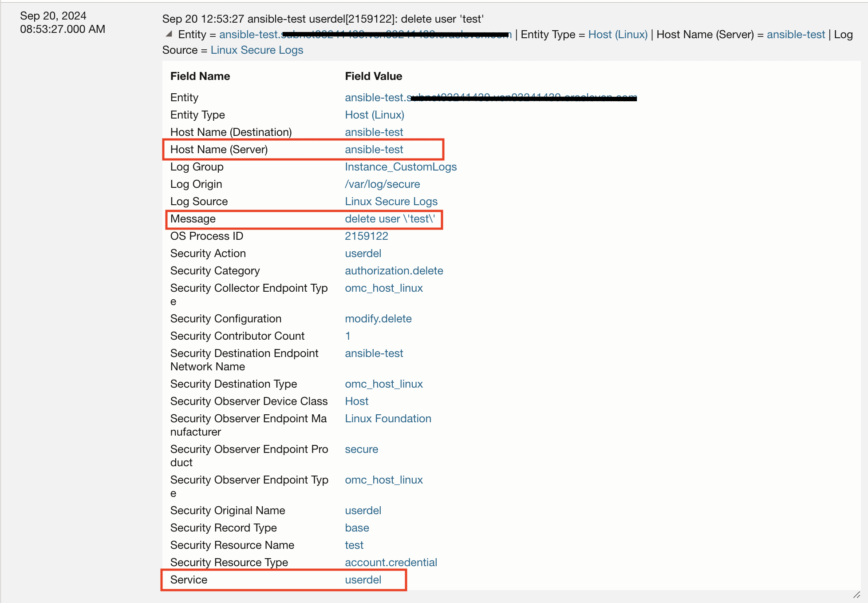The width and height of the screenshot is (868, 603).
Task: Click Host (Linux) entity type in header line
Action: [618, 35]
